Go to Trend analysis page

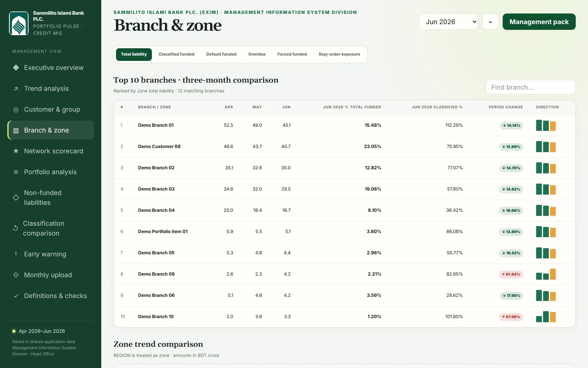51,89
